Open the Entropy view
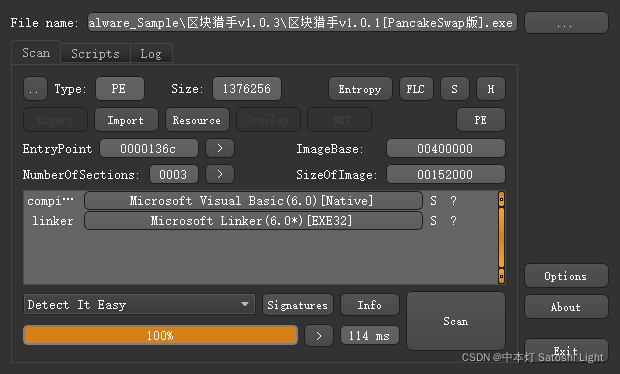The height and width of the screenshot is (374, 620). tap(360, 89)
